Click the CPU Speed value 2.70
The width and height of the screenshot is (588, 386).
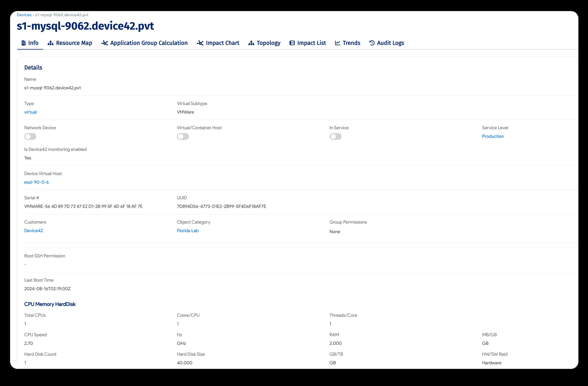28,343
